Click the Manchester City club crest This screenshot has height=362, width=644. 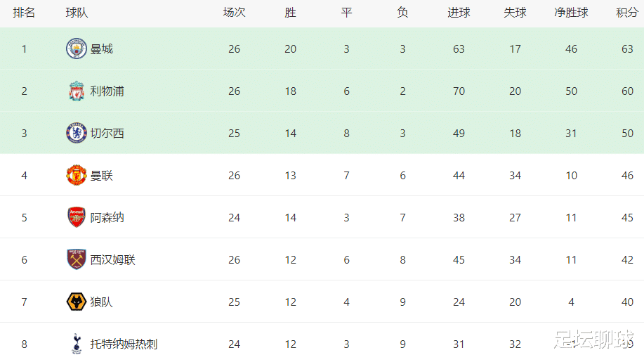pos(77,49)
